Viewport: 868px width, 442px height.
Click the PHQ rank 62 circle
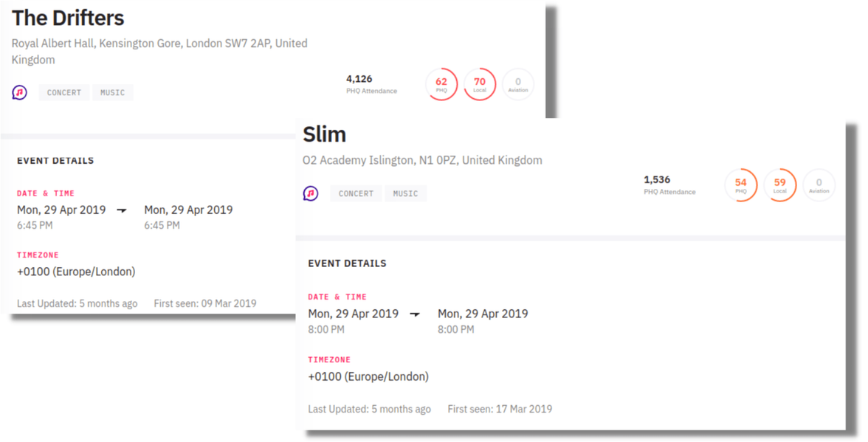coord(441,84)
